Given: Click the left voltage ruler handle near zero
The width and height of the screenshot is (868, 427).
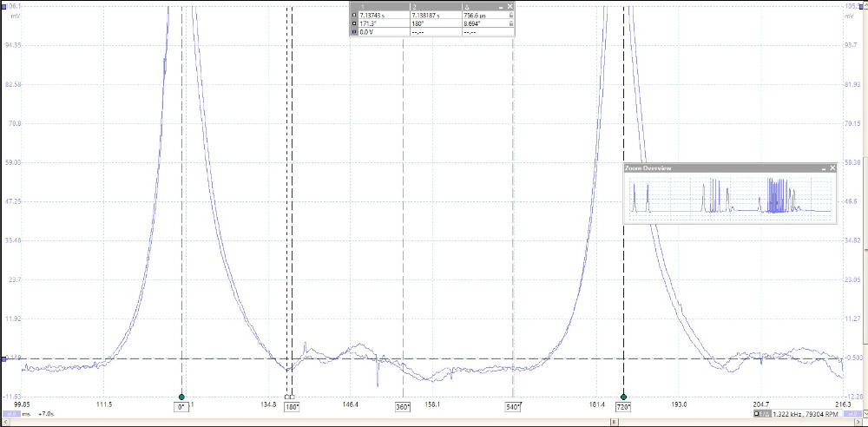Looking at the screenshot, I should coord(3,358).
